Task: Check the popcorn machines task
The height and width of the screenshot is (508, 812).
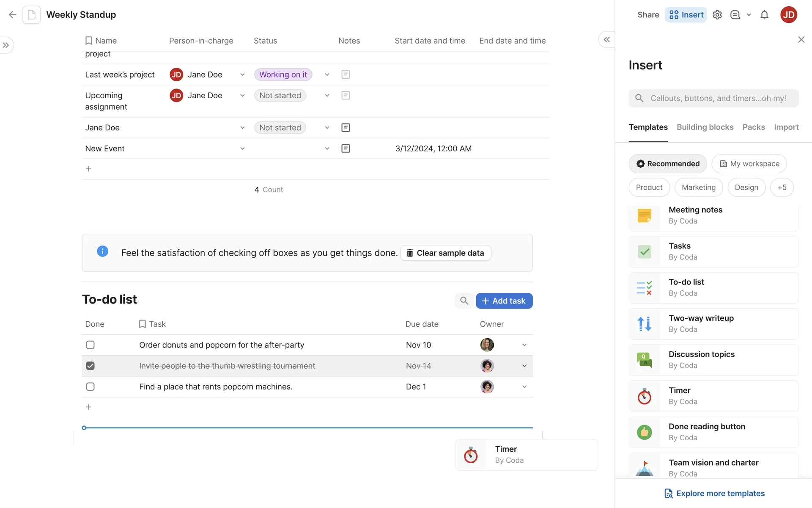Action: (90, 387)
